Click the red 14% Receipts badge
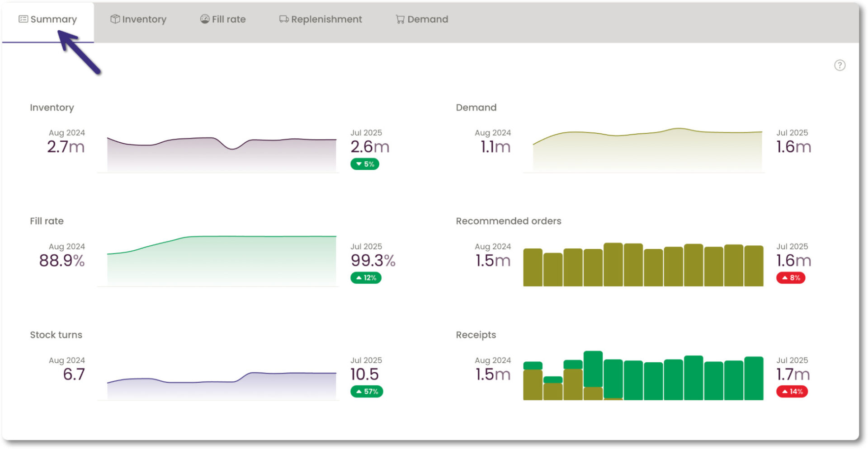The width and height of the screenshot is (868, 449). 792,392
